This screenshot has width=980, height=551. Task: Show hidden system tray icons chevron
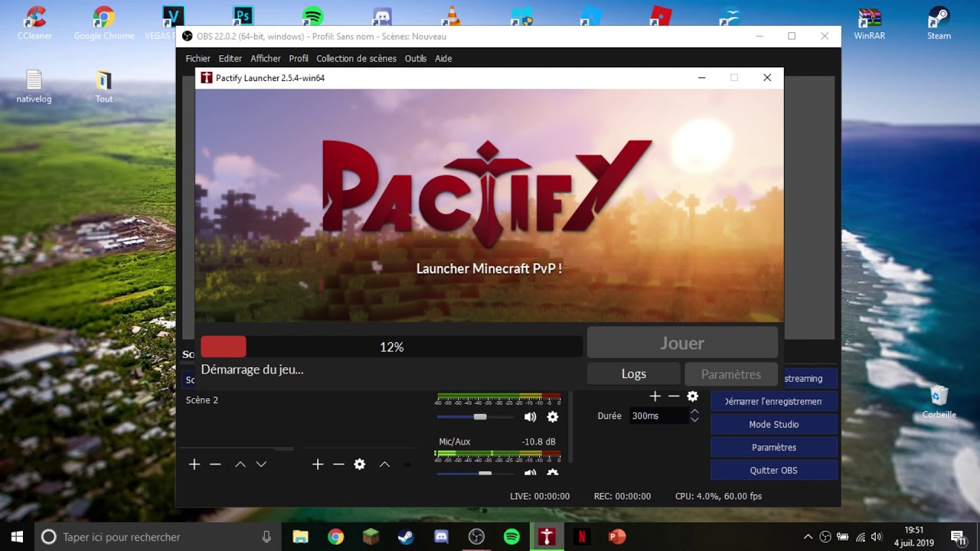[808, 536]
